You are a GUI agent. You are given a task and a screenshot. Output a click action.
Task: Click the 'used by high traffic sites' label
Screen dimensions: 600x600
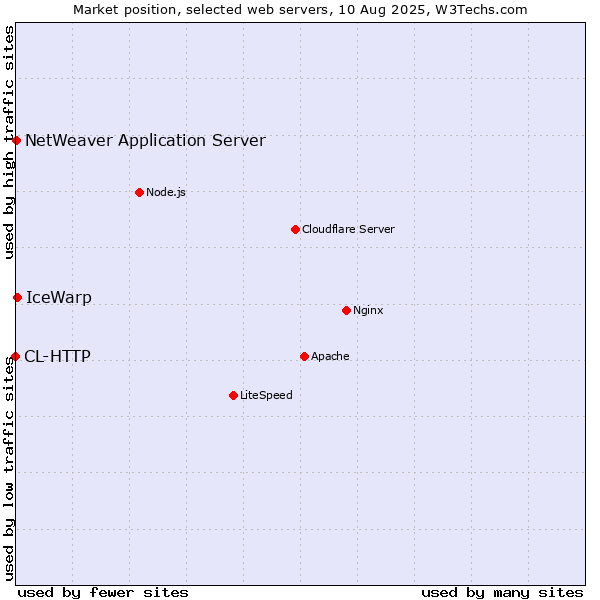coord(9,142)
